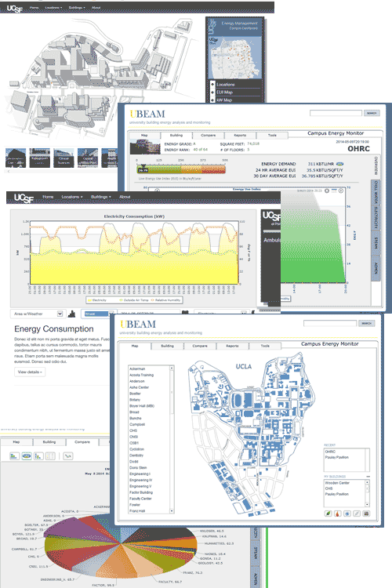The width and height of the screenshot is (392, 588).
Task: Select Wooden Center in My Buildings list
Action: point(337,483)
